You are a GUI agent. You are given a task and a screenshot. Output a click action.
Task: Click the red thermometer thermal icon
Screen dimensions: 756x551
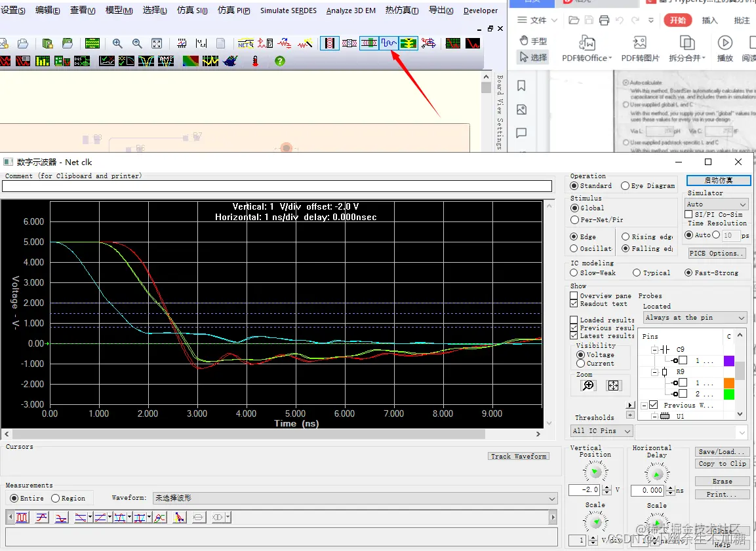click(255, 61)
